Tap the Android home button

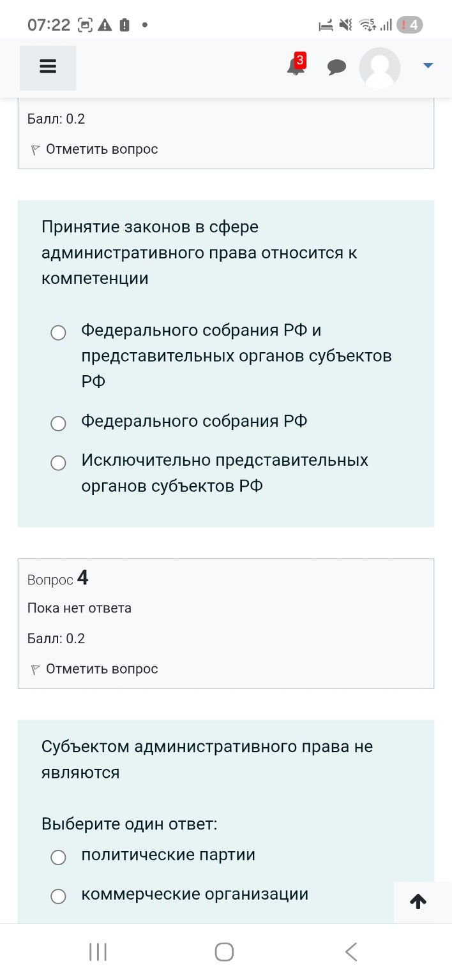(223, 951)
